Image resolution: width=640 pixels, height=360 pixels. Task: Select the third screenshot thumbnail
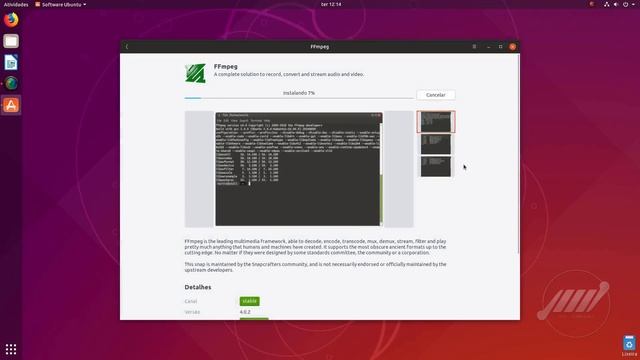pos(436,167)
